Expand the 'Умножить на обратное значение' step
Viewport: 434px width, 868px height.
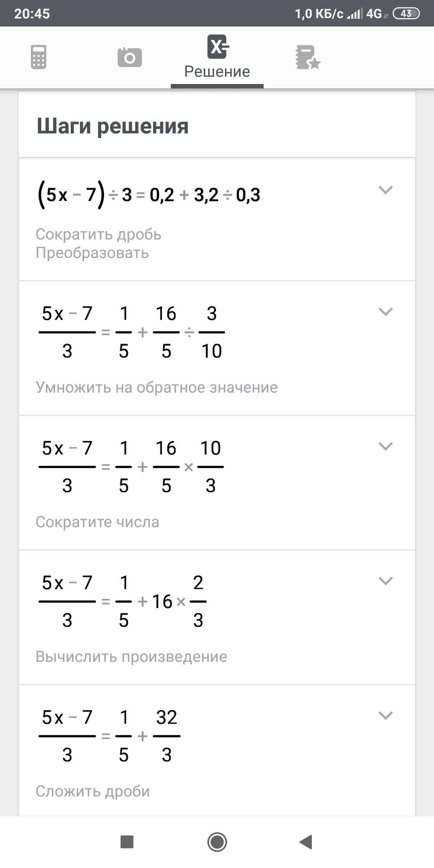[385, 312]
